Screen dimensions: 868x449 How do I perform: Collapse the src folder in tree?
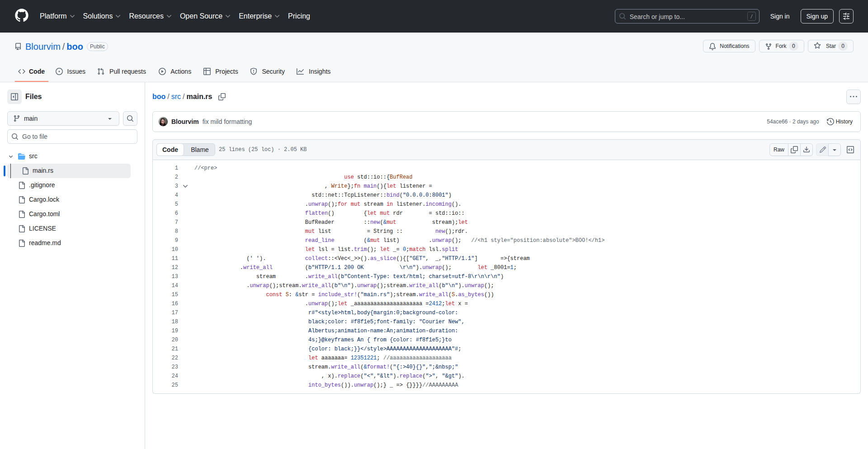(11, 156)
